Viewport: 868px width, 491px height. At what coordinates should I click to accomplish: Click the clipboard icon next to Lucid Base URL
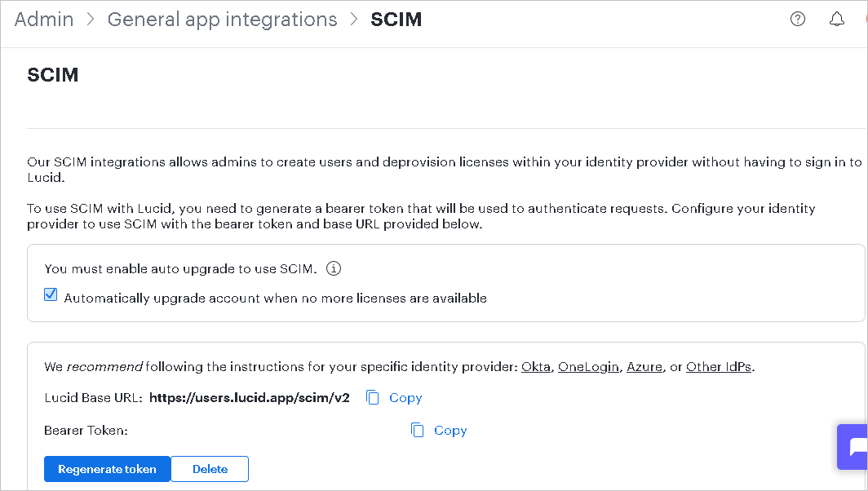[373, 397]
